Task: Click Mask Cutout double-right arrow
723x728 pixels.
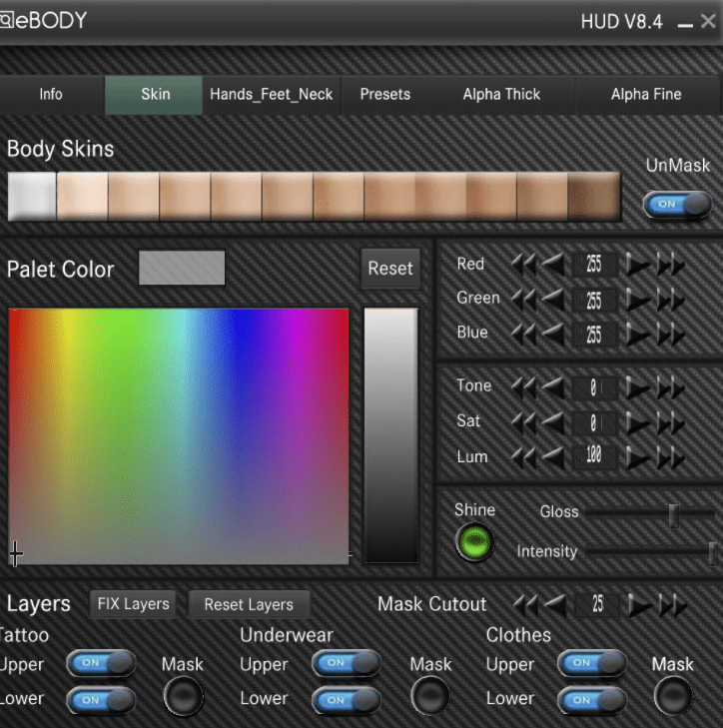Action: point(673,605)
